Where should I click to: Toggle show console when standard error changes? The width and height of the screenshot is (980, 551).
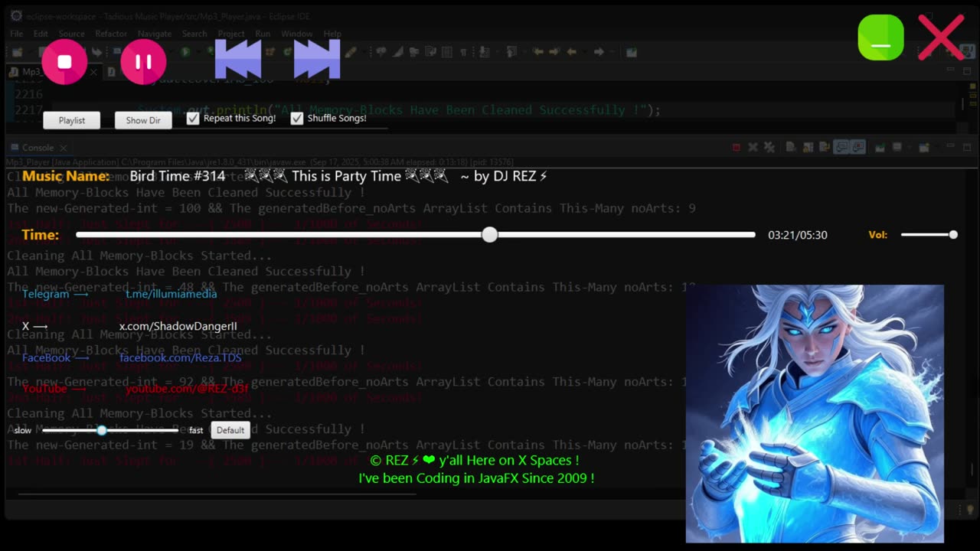tap(858, 147)
